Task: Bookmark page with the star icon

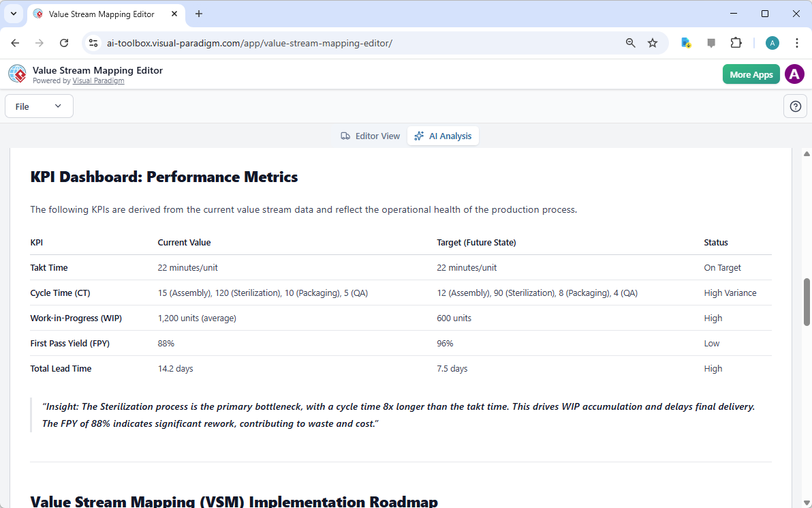Action: coord(653,43)
